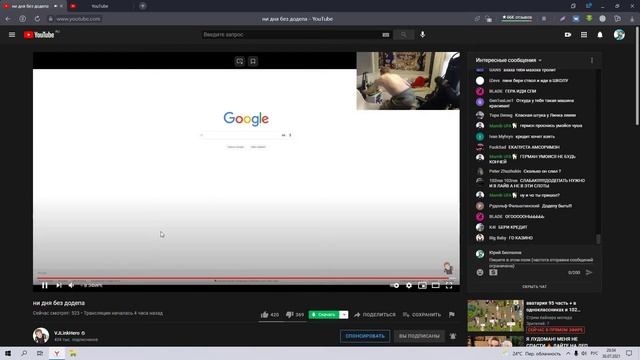Expand the download button dropdown arrow
The width and height of the screenshot is (640, 360).
[x=344, y=315]
